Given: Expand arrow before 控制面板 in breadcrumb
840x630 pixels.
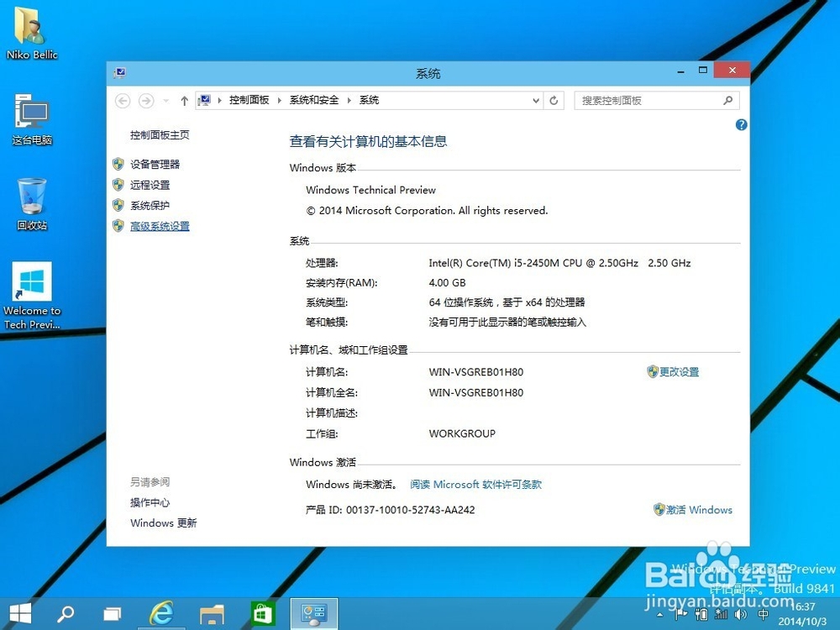Looking at the screenshot, I should 219,100.
